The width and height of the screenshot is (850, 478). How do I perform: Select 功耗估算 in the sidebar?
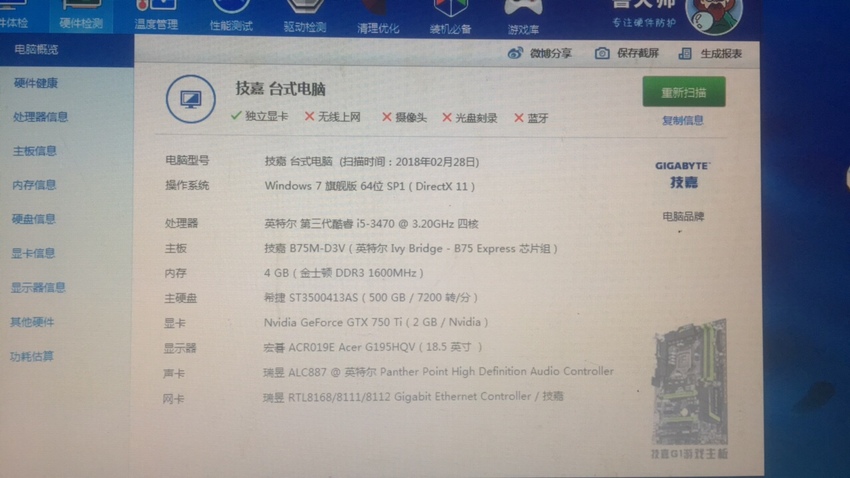[x=31, y=356]
